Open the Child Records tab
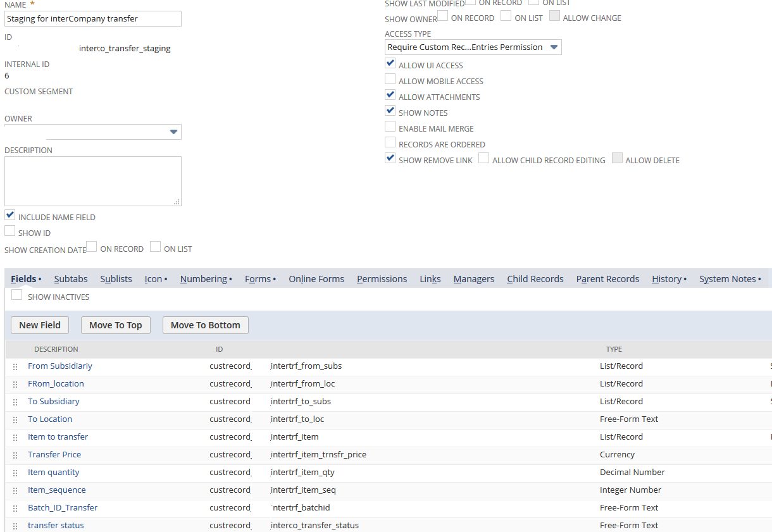The width and height of the screenshot is (772, 532). tap(535, 279)
